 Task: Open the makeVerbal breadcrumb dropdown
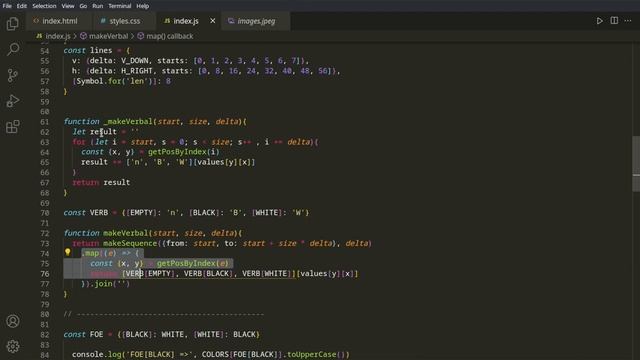click(x=108, y=36)
